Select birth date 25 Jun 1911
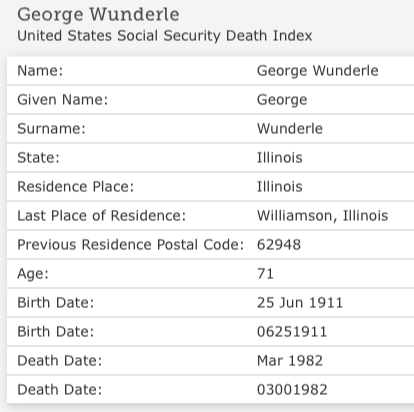 coord(300,303)
